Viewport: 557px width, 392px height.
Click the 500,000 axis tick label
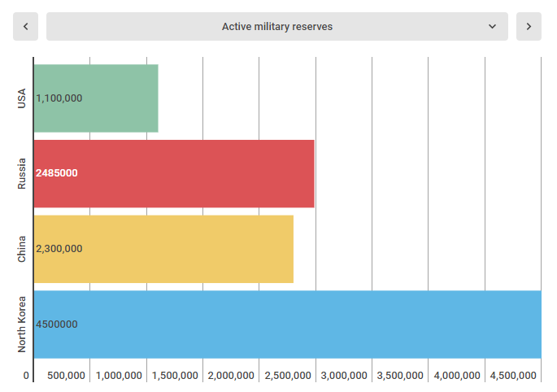tap(66, 375)
